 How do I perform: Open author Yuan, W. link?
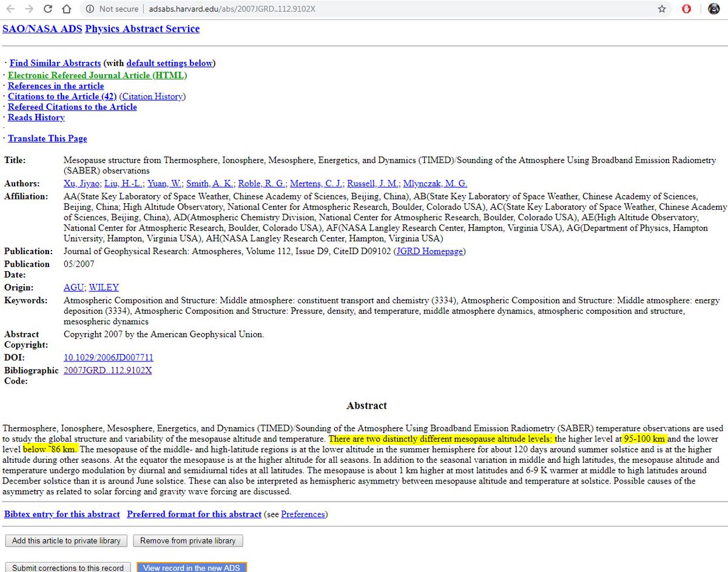pyautogui.click(x=165, y=183)
